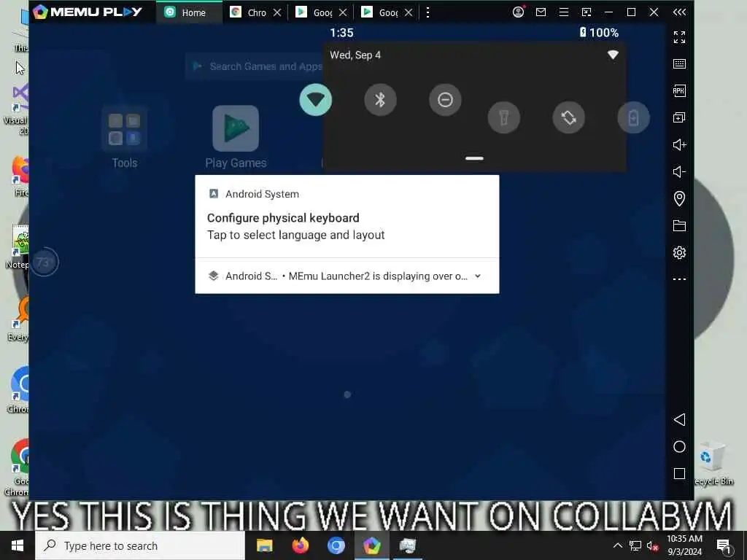Click the Windows Start button

18,545
